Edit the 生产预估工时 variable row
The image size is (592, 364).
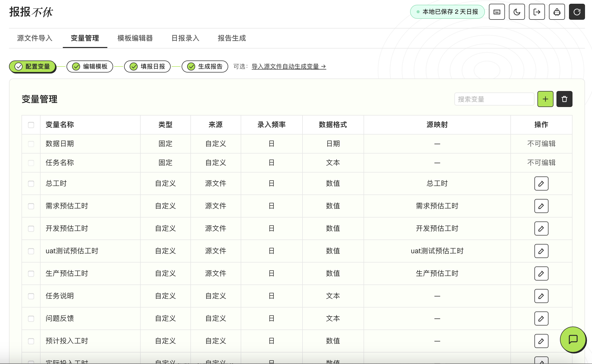click(x=541, y=273)
